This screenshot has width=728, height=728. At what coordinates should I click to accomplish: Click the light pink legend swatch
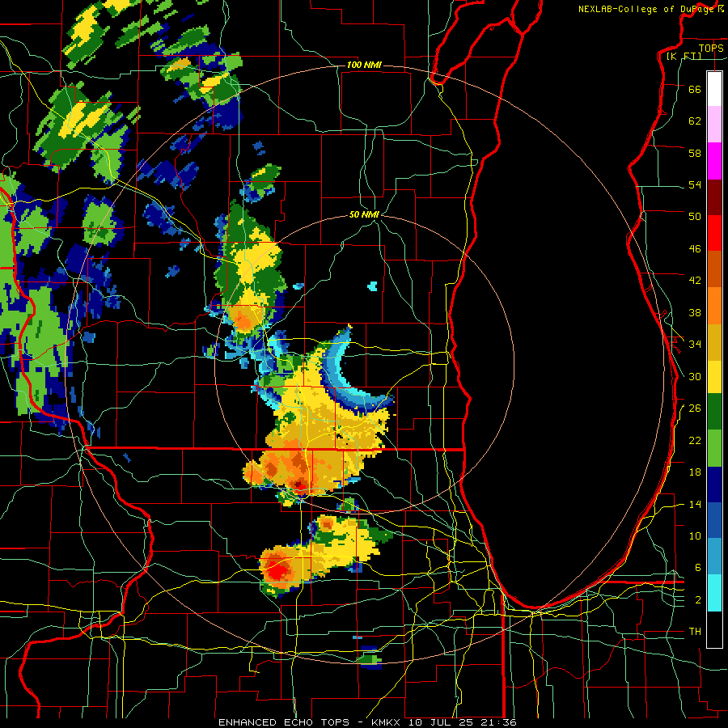714,124
